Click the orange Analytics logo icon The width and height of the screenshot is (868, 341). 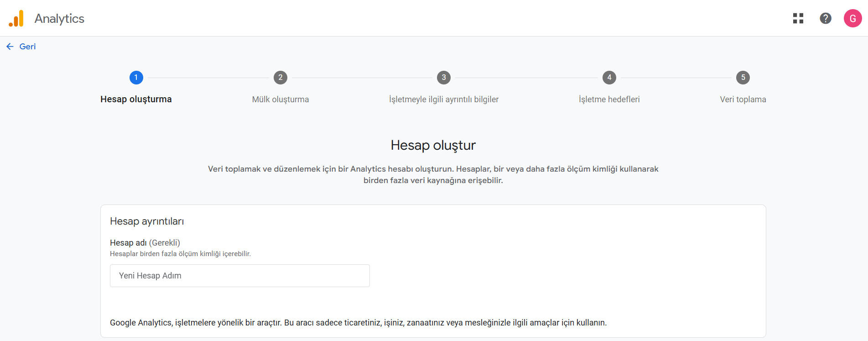[x=16, y=19]
